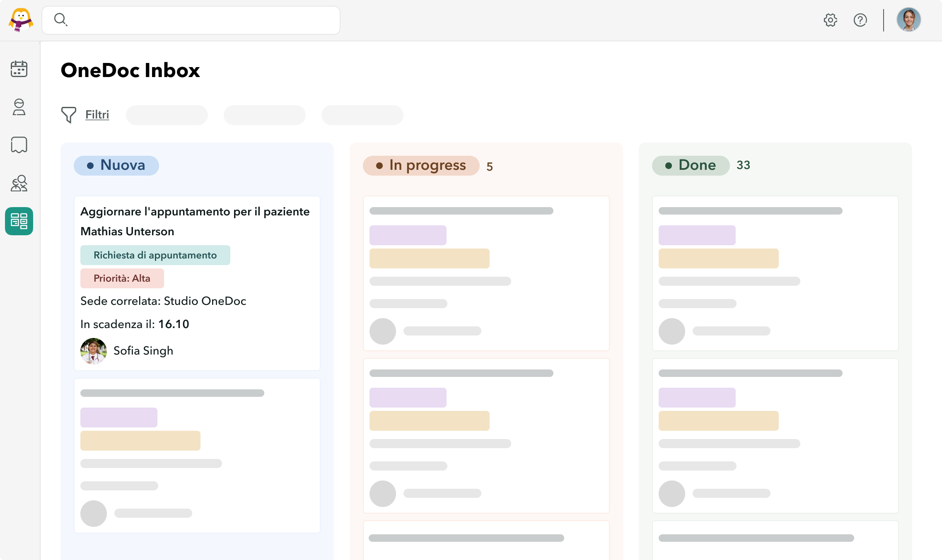Click the OneDoc penguin logo
The width and height of the screenshot is (942, 560).
tap(21, 20)
